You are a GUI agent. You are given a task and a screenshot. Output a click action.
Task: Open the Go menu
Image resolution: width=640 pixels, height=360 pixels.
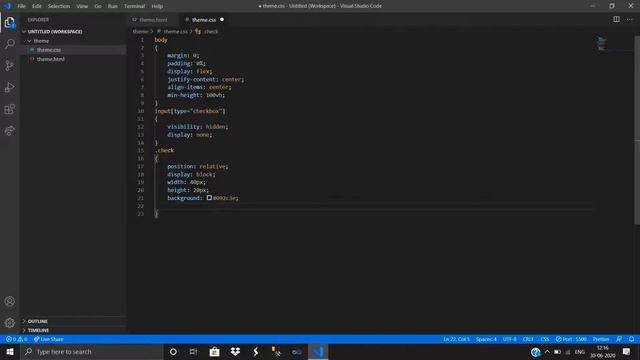point(98,6)
